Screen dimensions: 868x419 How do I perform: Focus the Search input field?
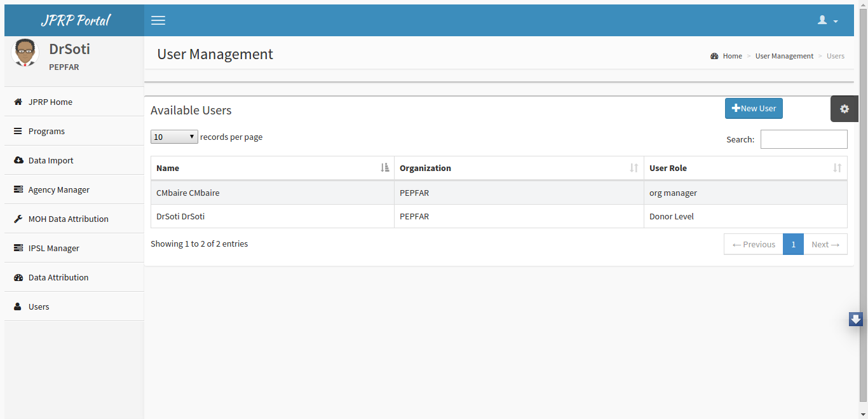point(804,139)
